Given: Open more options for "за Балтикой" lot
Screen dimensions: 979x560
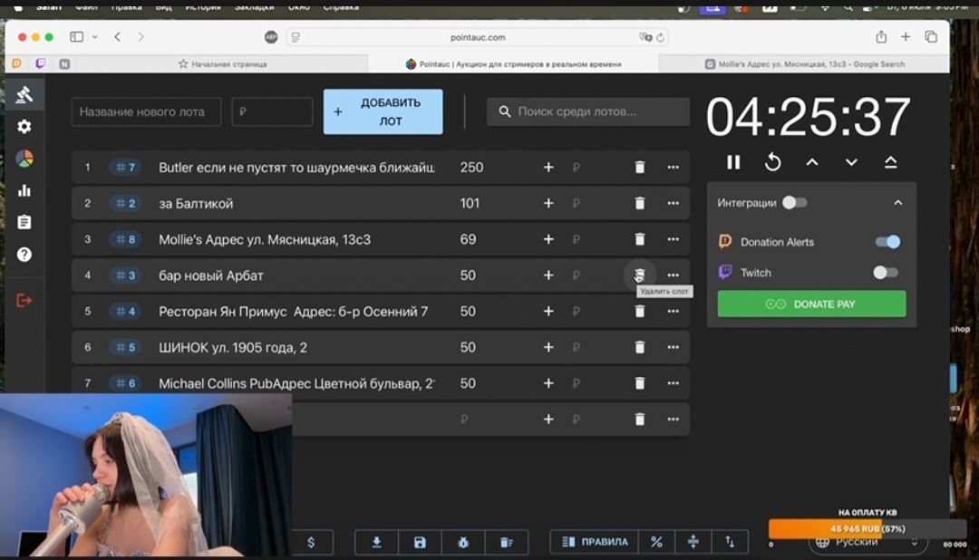Looking at the screenshot, I should 673,203.
